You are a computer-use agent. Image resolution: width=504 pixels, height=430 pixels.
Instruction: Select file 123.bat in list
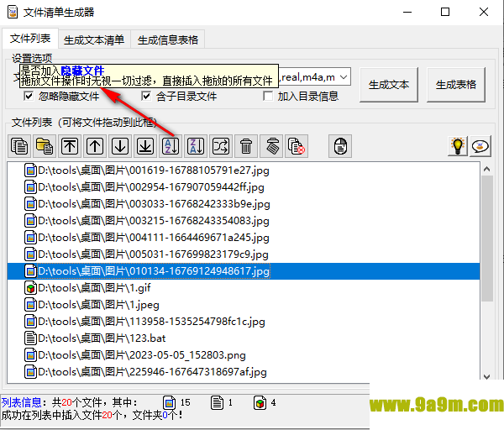pyautogui.click(x=244, y=338)
